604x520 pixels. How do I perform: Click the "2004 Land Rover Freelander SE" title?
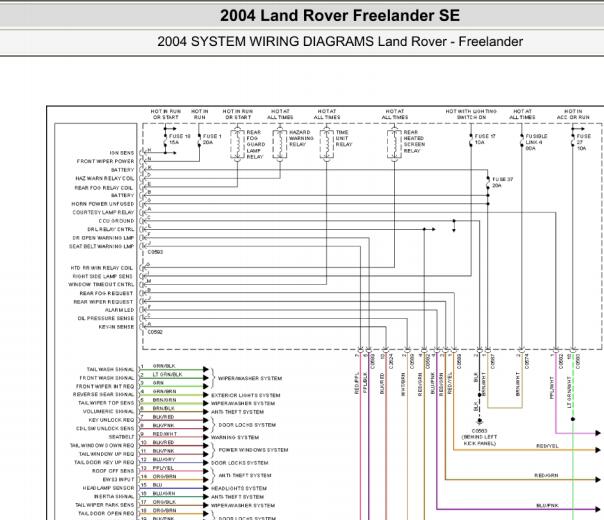(340, 15)
